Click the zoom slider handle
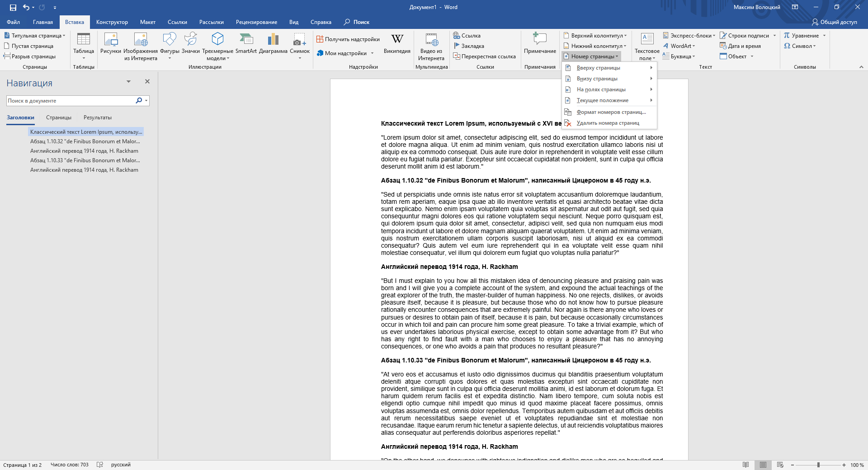Image resolution: width=868 pixels, height=470 pixels. click(818, 465)
